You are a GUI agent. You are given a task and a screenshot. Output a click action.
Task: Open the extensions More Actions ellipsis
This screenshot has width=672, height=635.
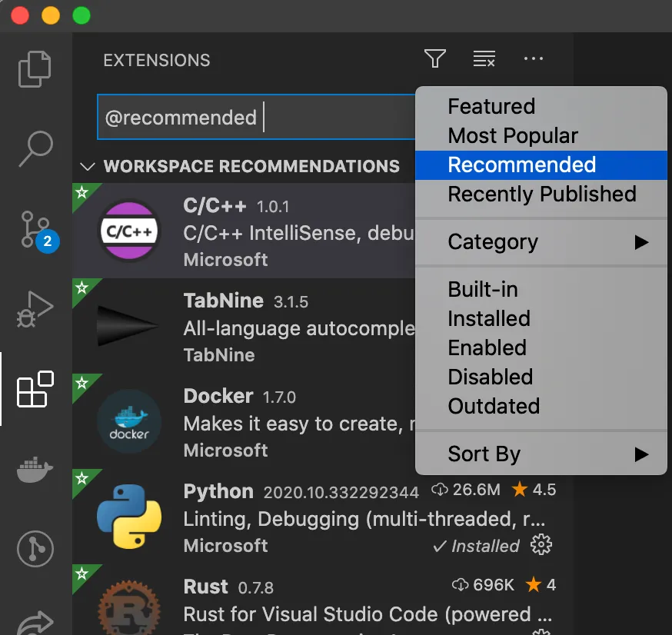click(x=533, y=59)
